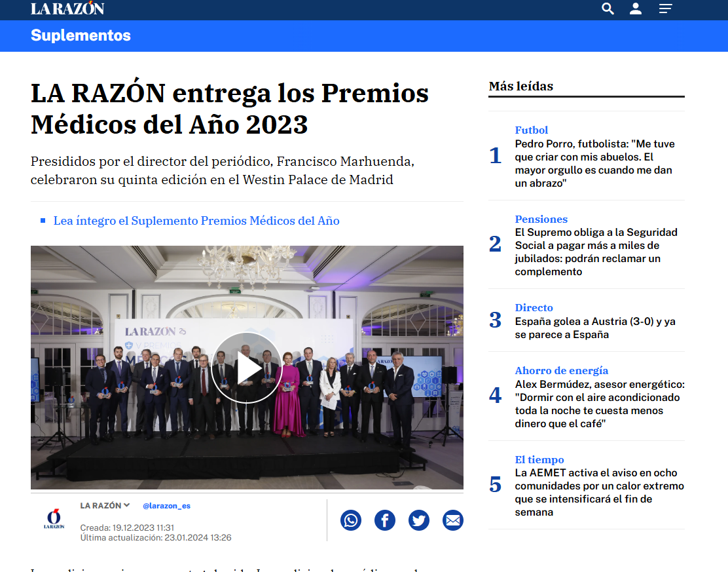Click Última actualización 23.01.2024 text

click(156, 538)
